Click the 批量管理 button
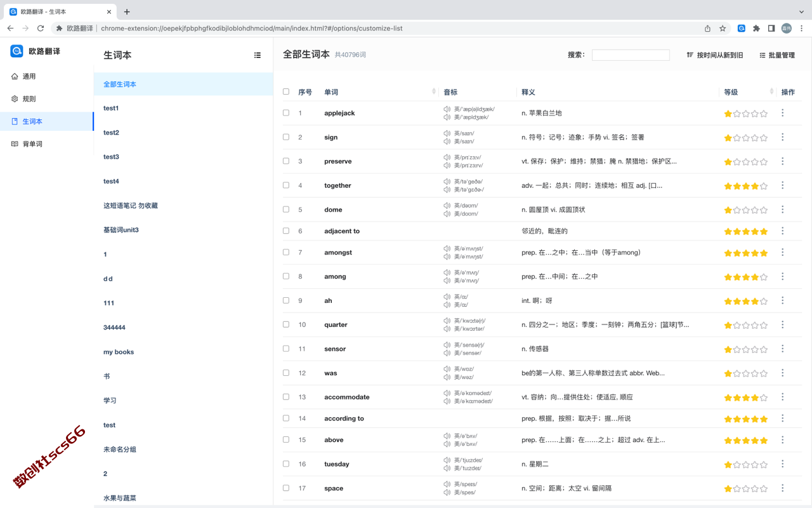This screenshot has width=812, height=508. tap(777, 55)
